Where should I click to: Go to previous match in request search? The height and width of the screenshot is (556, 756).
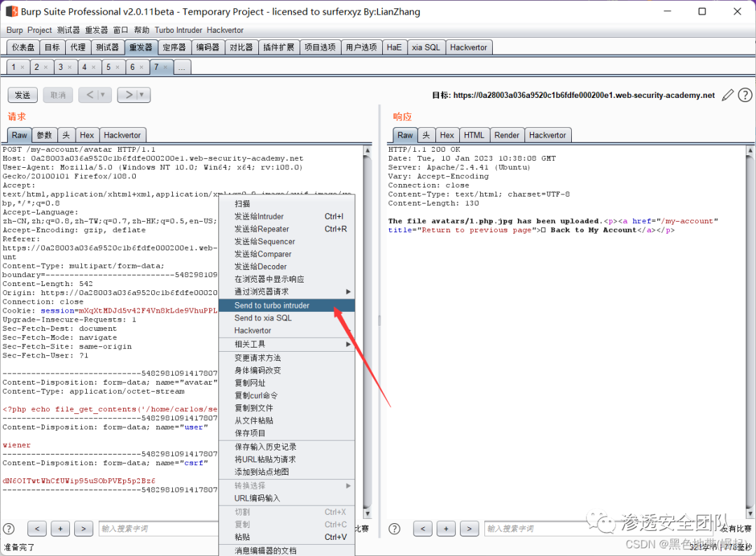(x=37, y=529)
